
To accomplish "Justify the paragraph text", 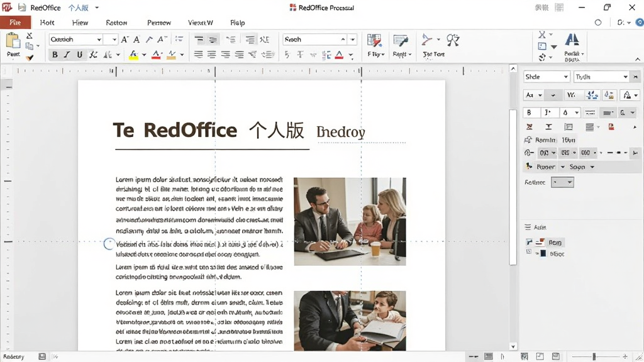I will [239, 54].
